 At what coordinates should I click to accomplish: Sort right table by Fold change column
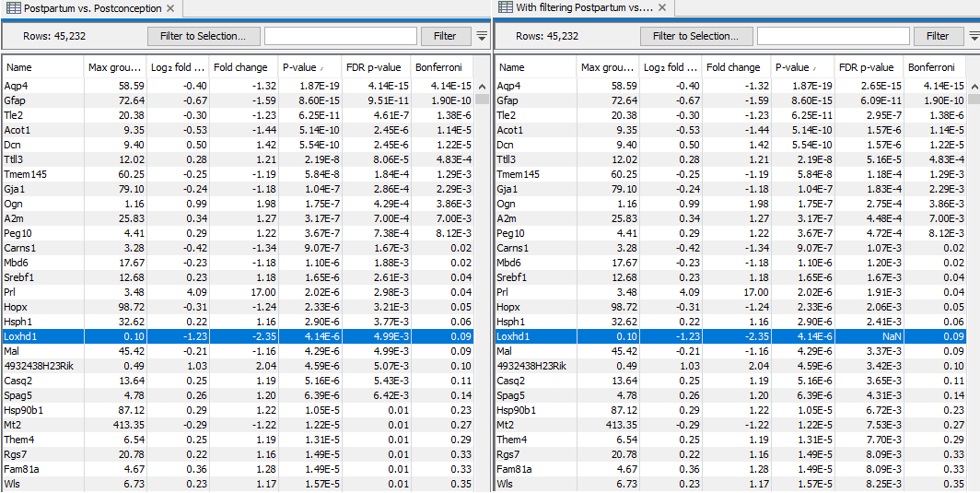pyautogui.click(x=736, y=67)
